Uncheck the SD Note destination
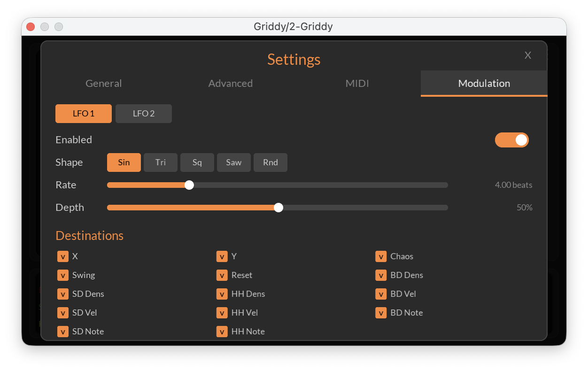 point(62,332)
